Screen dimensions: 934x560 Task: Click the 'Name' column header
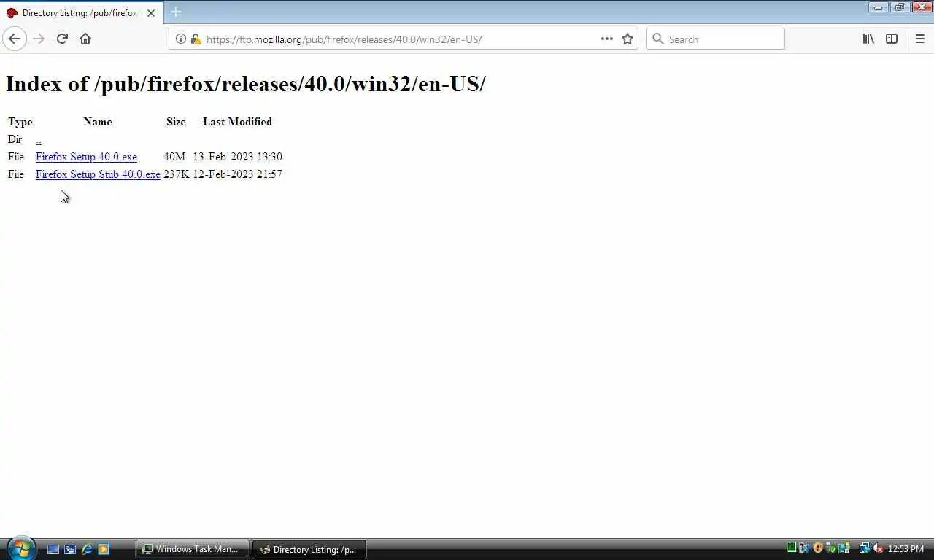[x=98, y=122]
